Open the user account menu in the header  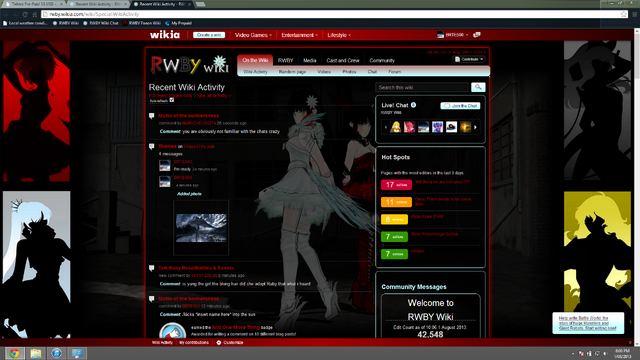[452, 35]
